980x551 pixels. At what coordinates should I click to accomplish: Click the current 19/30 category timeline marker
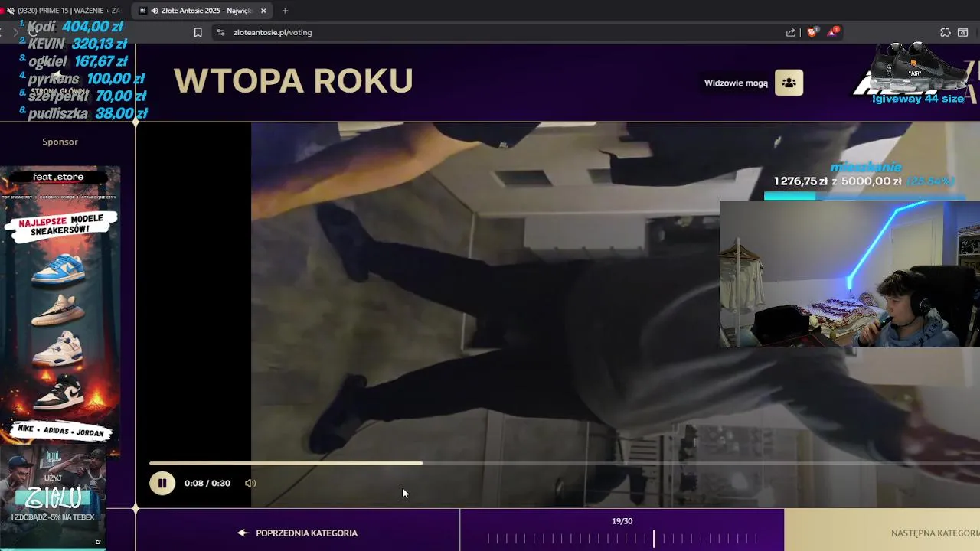pyautogui.click(x=654, y=539)
